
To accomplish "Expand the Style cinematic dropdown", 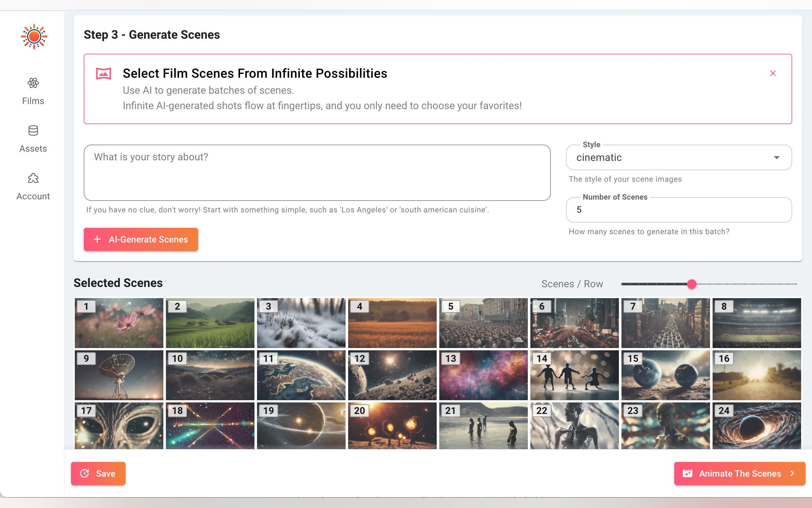I will [x=668, y=158].
